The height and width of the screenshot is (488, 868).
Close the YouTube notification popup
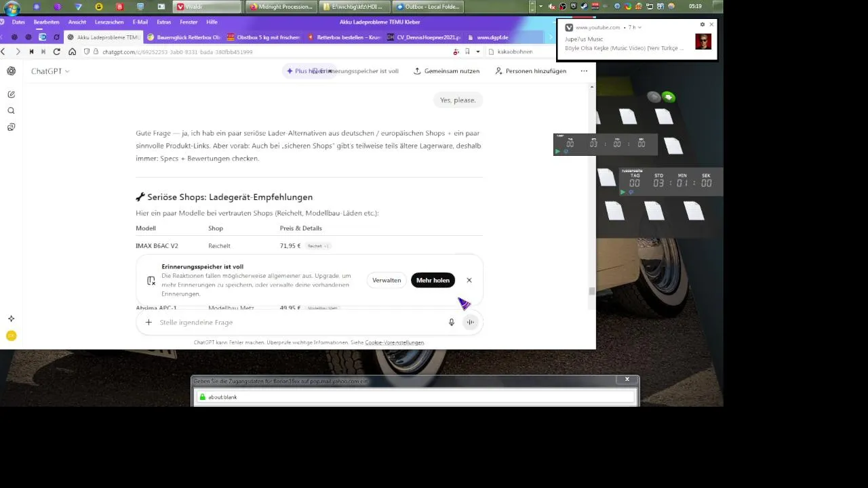[x=711, y=24]
